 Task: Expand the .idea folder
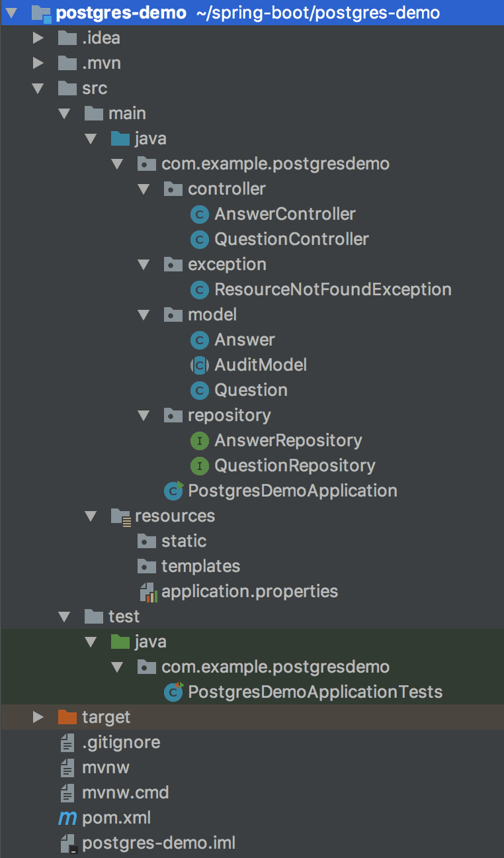pyautogui.click(x=38, y=38)
